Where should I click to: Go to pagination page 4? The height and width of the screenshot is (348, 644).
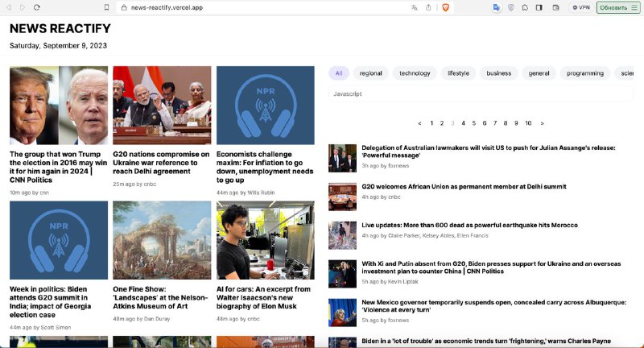coord(464,123)
